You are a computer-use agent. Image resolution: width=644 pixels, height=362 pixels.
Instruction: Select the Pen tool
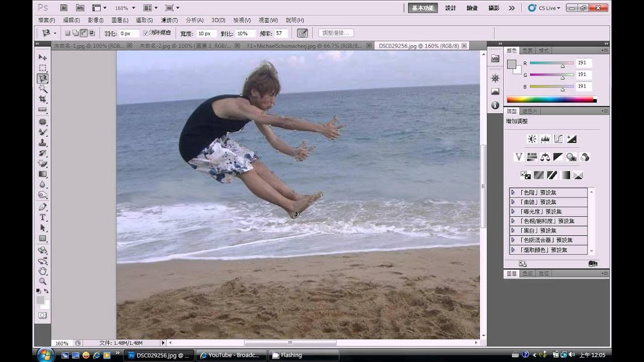point(43,207)
